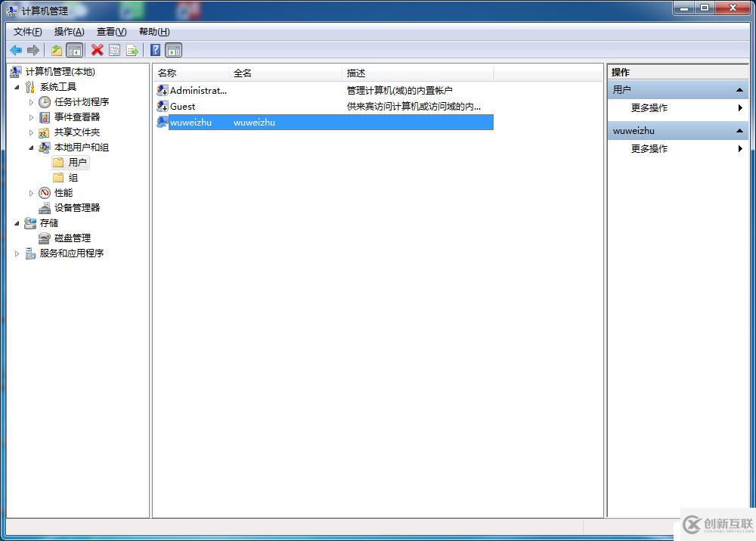Expand the 事件查看器 tree node

pos(31,117)
